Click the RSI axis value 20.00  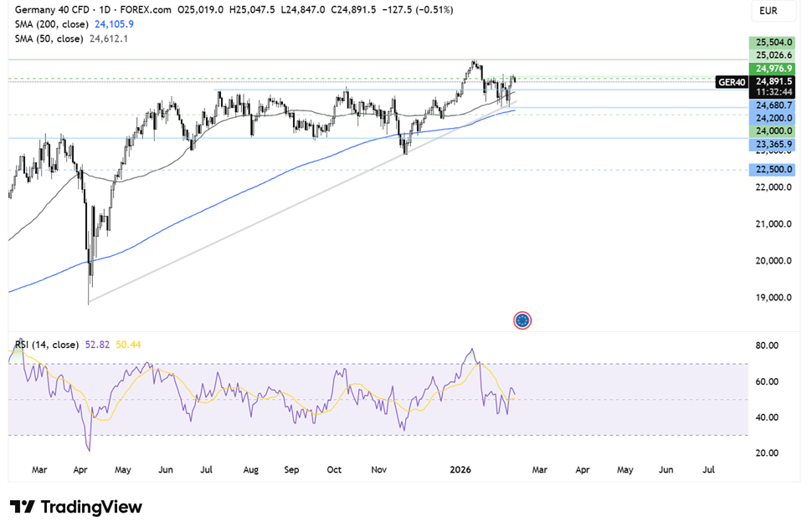pos(767,453)
